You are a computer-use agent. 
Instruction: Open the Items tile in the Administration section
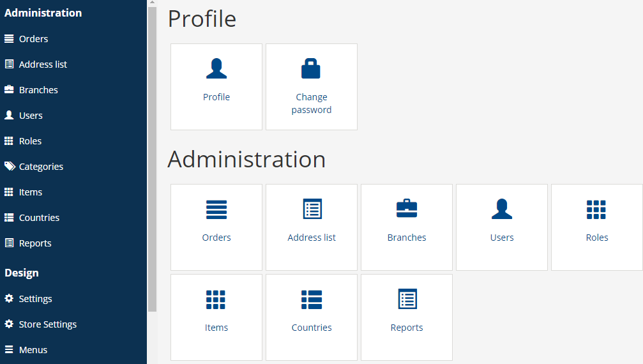216,317
